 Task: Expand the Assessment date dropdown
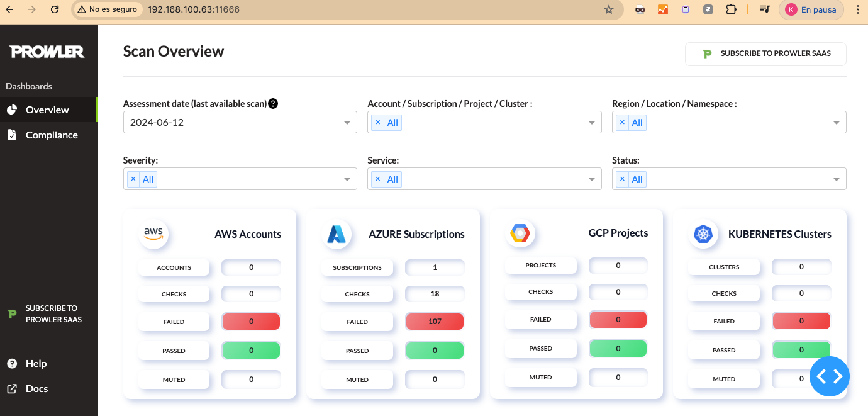pyautogui.click(x=347, y=123)
